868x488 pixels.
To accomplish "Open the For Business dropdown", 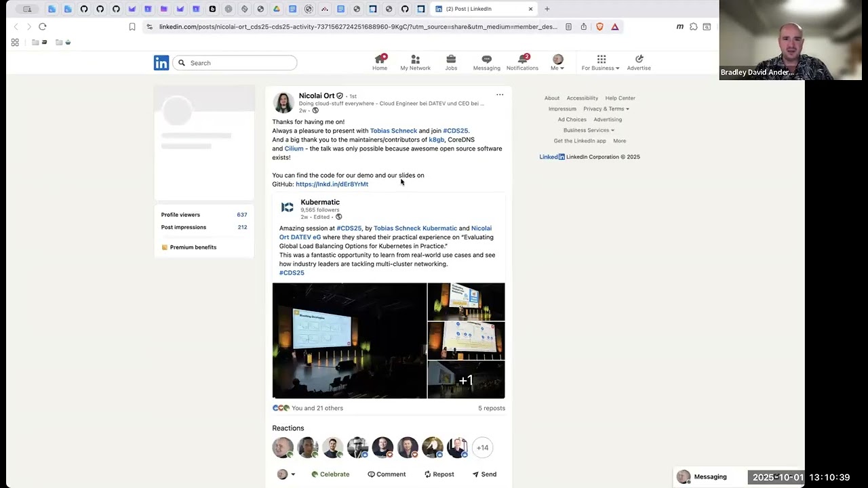I will pos(600,62).
